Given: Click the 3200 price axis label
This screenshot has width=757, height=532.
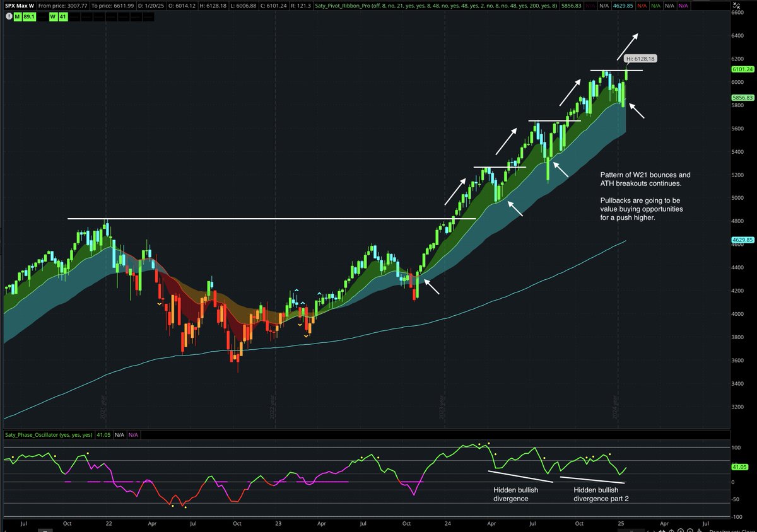Looking at the screenshot, I should (x=739, y=407).
